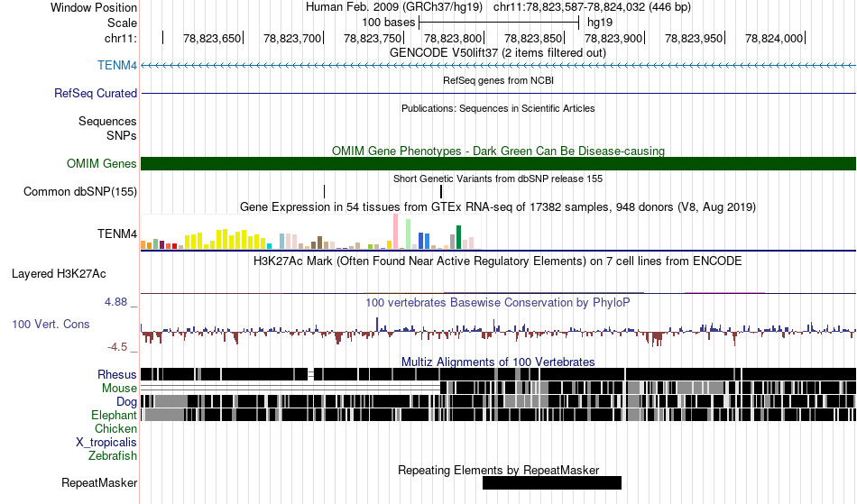This screenshot has height=504, width=857.
Task: Select the OMIM Genes track label
Action: point(102,164)
